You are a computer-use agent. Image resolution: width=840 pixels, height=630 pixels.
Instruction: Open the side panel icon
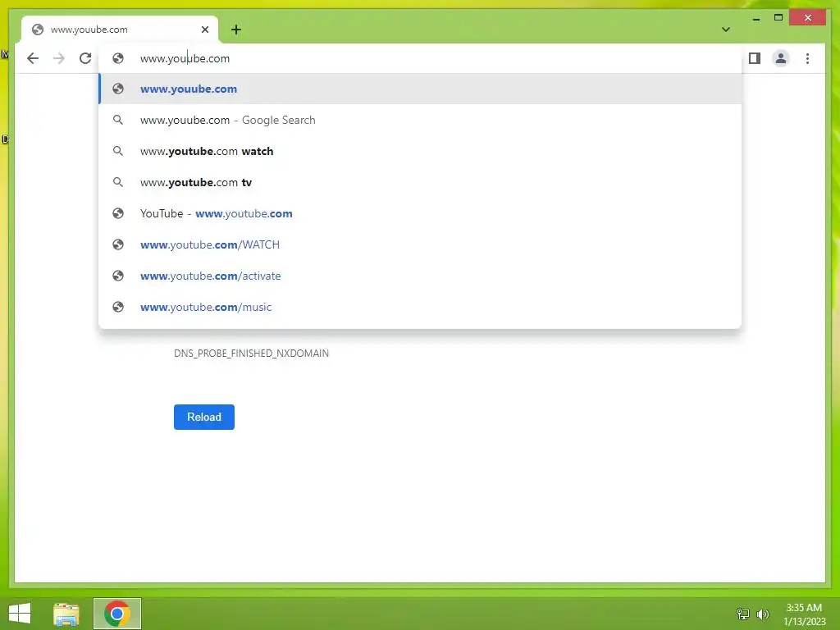coord(755,58)
